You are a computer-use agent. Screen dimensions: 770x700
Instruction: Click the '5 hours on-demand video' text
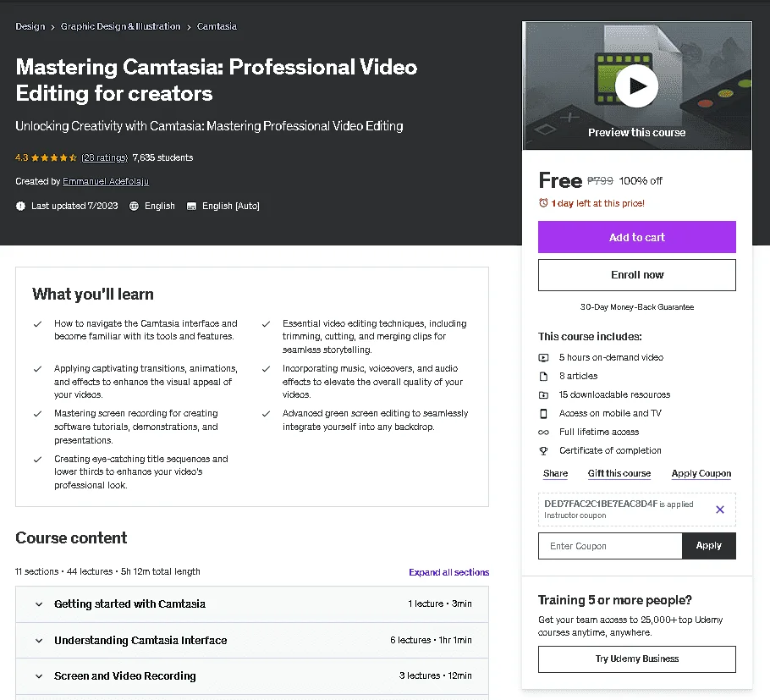[x=611, y=357]
